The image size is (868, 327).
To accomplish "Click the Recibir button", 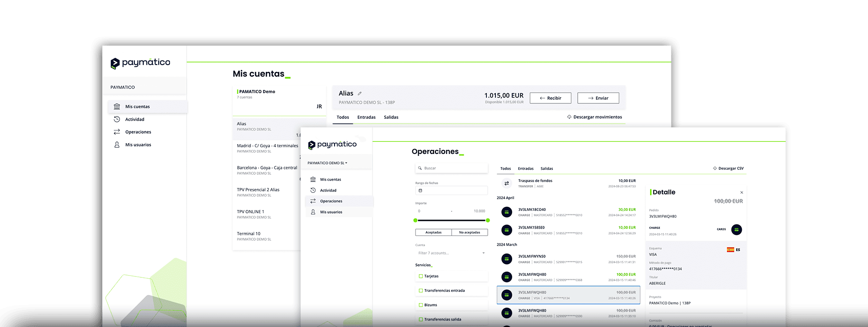I will [550, 98].
